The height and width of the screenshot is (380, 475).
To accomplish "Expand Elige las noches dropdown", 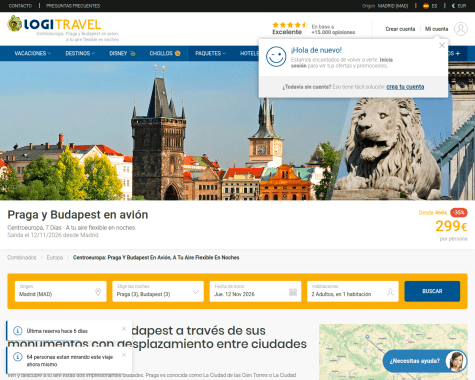I will [x=158, y=291].
